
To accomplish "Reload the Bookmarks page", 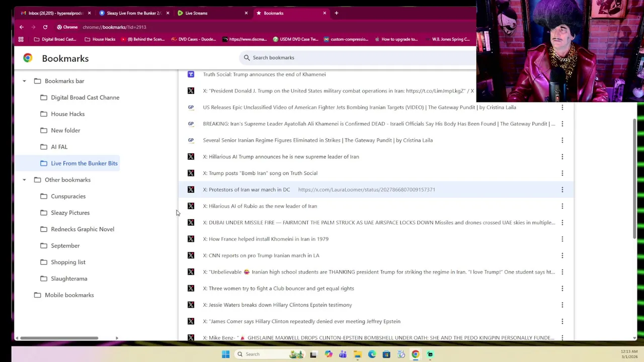I will [45, 27].
